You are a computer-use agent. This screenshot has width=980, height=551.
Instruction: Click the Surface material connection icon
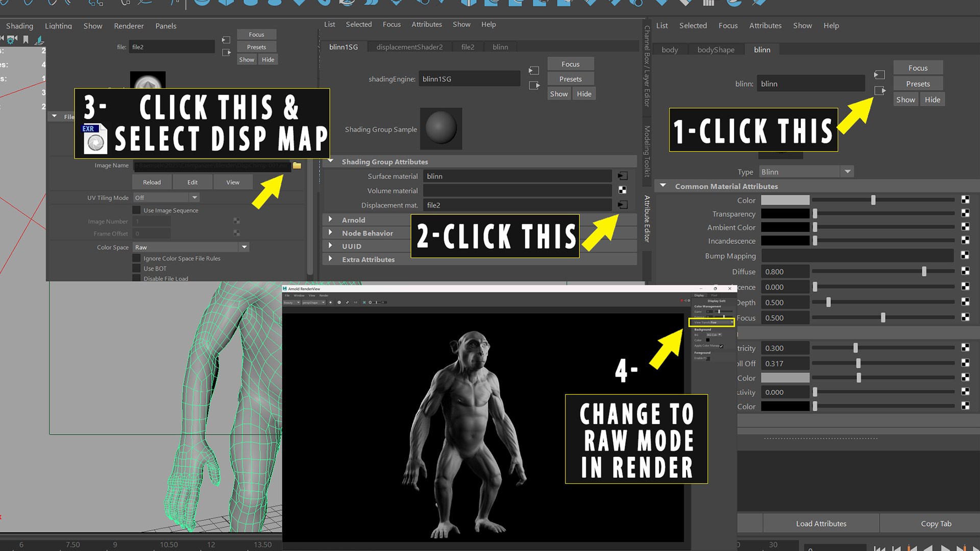[623, 176]
